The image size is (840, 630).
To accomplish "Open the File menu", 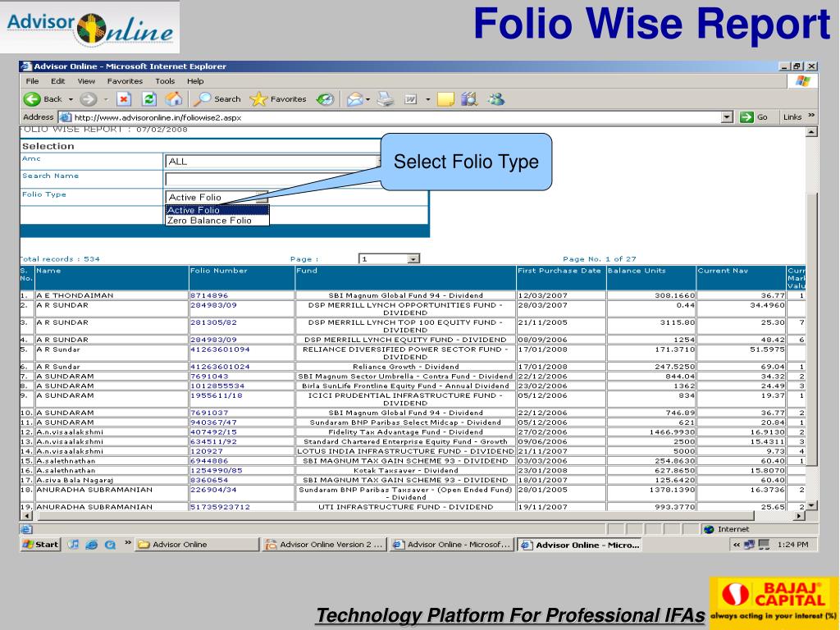I will [x=32, y=81].
